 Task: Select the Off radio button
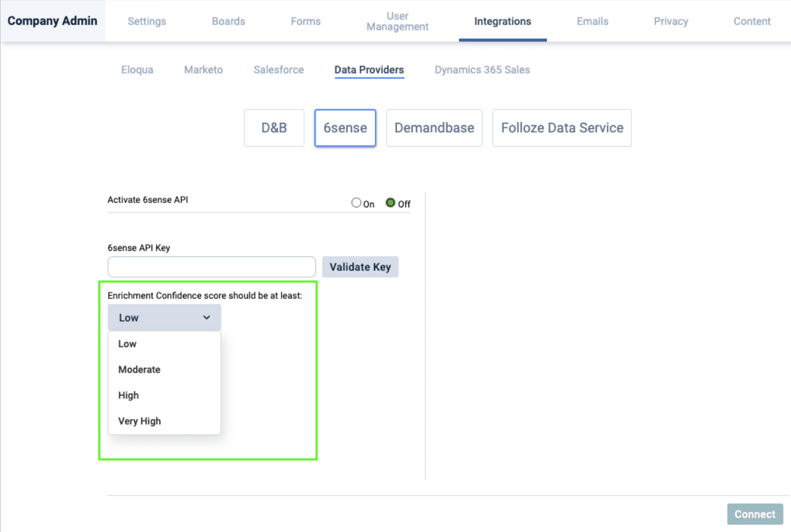[x=390, y=203]
